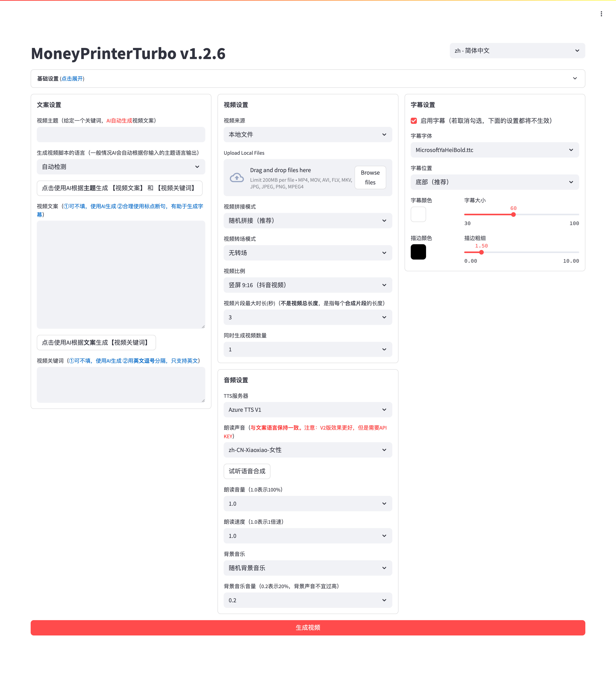Open the 视频来源 dropdown
This screenshot has width=616, height=697.
[307, 134]
